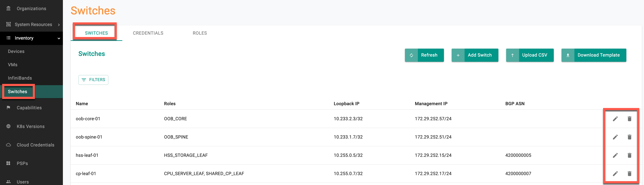Click the Cloud Credentials cloud icon
This screenshot has width=644, height=185.
pos(8,145)
